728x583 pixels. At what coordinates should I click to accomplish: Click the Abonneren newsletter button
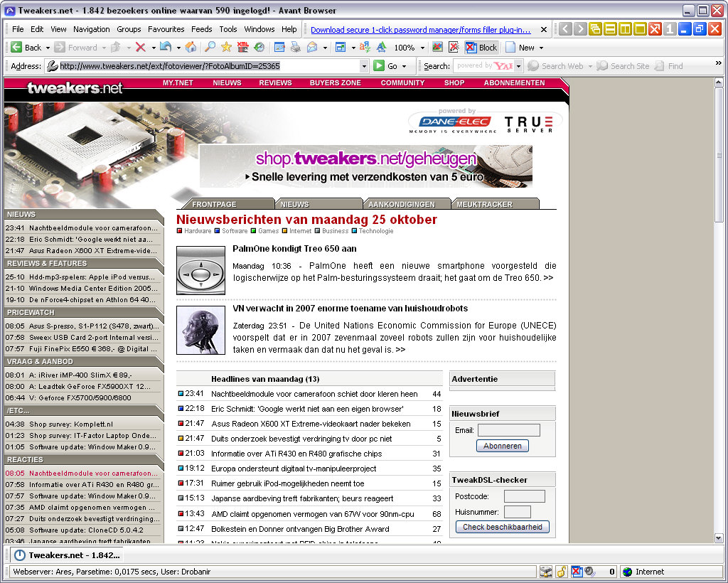tap(503, 446)
